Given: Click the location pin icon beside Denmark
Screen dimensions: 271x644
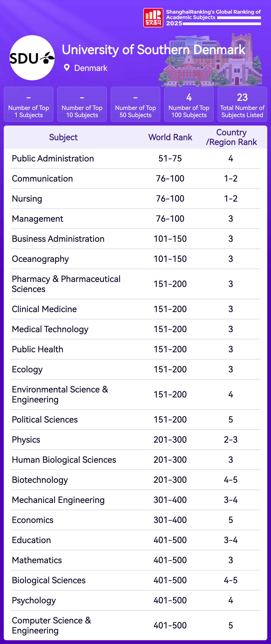Looking at the screenshot, I should tap(66, 68).
